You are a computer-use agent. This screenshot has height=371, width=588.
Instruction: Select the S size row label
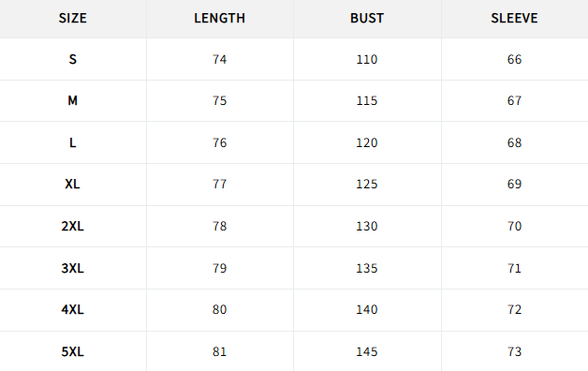point(73,59)
